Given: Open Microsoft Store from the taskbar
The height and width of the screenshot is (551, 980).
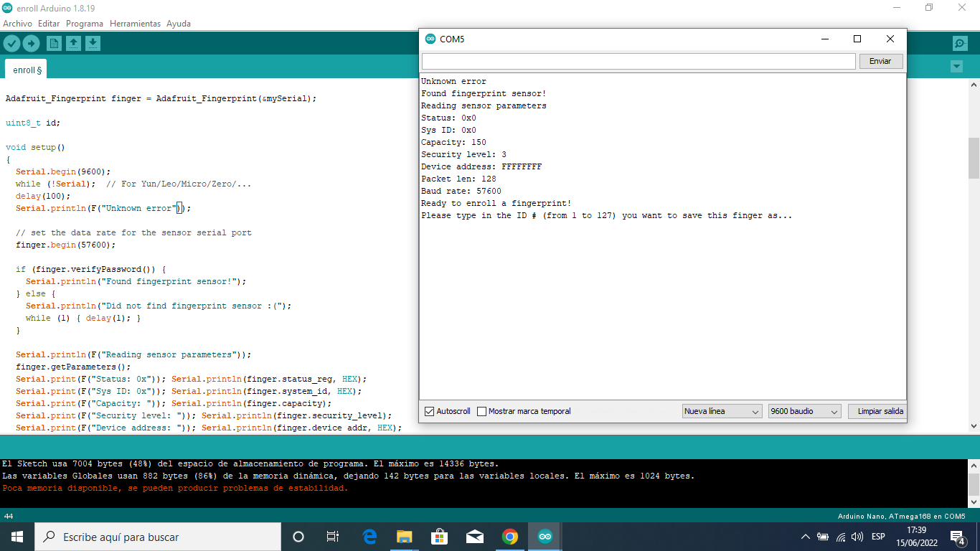Looking at the screenshot, I should pyautogui.click(x=440, y=537).
